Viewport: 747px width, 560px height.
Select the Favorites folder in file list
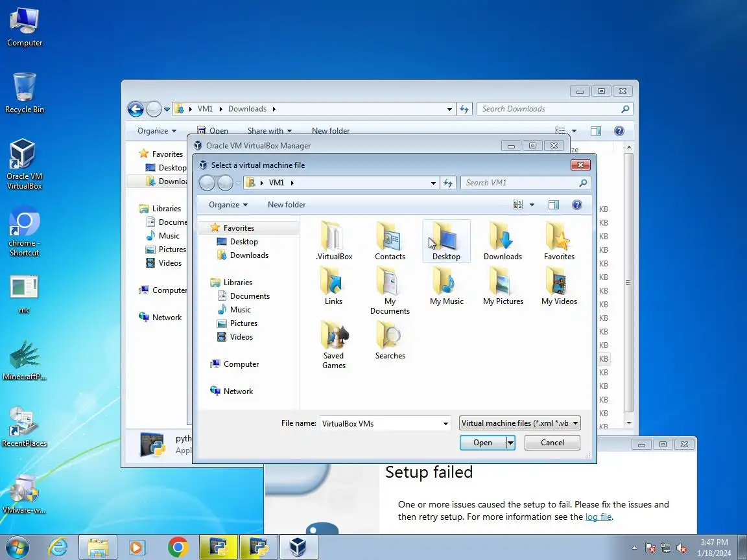coord(559,241)
